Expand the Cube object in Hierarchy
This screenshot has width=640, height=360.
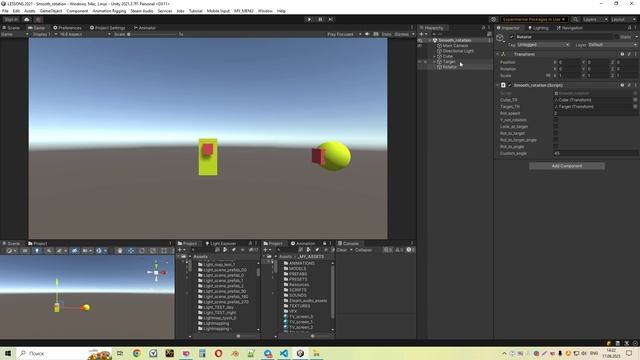point(435,56)
